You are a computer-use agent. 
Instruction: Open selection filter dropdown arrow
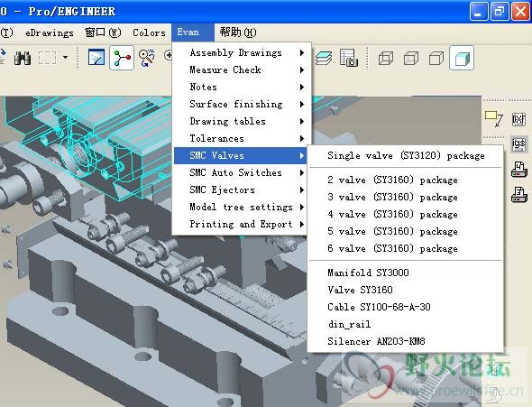tap(65, 58)
